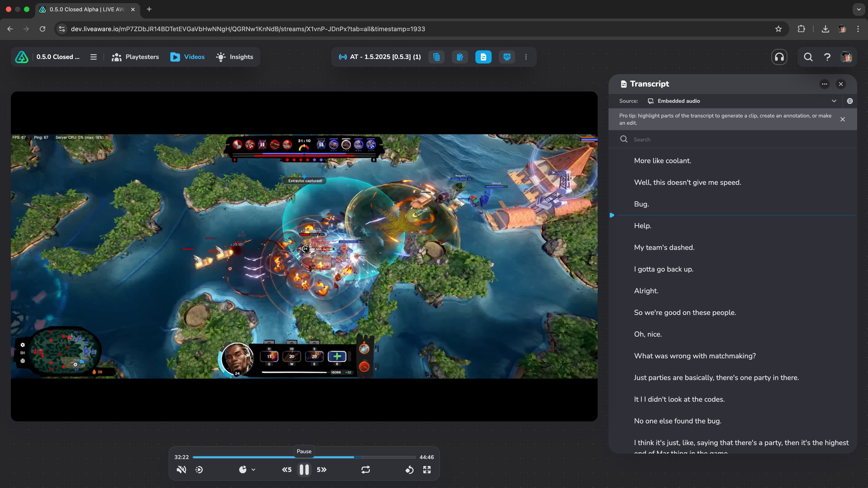
Task: Click the globe language icon in Transcript
Action: 850,101
